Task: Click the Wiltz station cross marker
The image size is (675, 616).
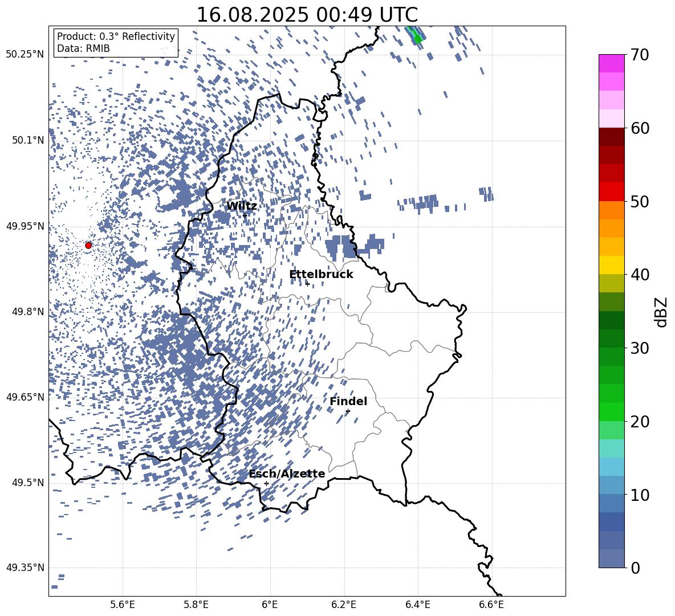Action: [245, 215]
